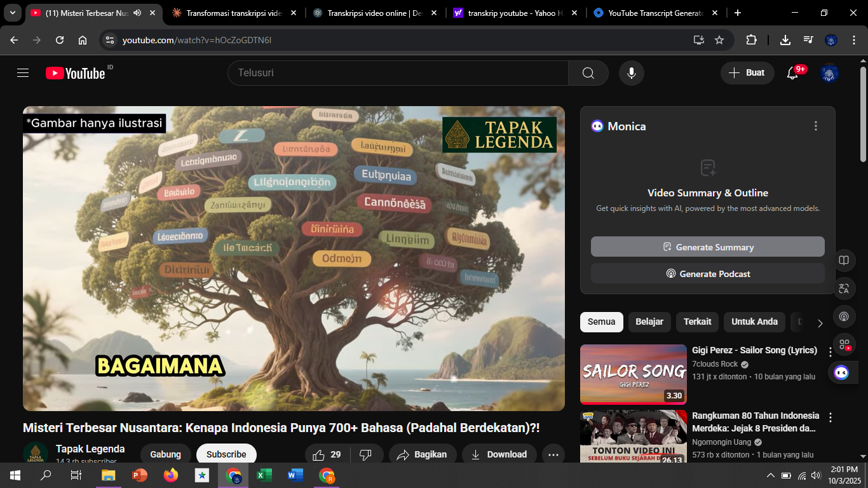Open media control icon in toolbar
The width and height of the screenshot is (868, 488).
[808, 40]
